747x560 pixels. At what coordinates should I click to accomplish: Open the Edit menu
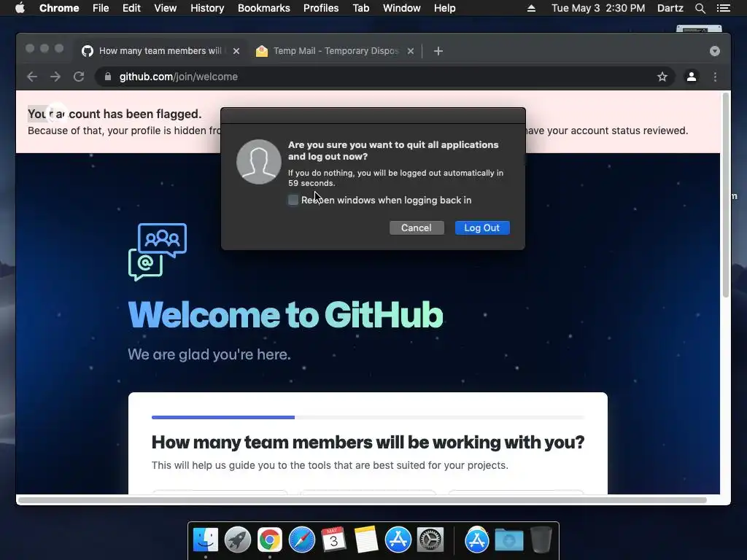131,8
